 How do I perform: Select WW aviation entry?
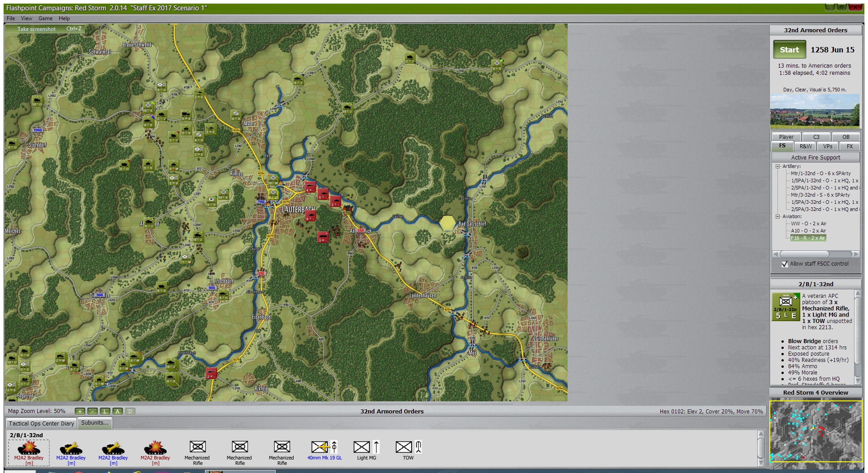pos(808,224)
